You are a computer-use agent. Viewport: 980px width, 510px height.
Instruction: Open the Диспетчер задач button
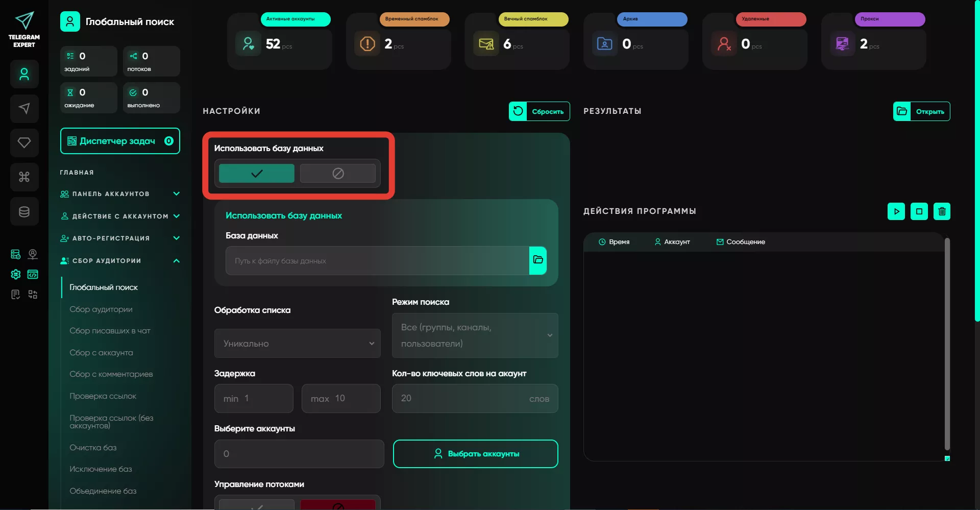[120, 141]
